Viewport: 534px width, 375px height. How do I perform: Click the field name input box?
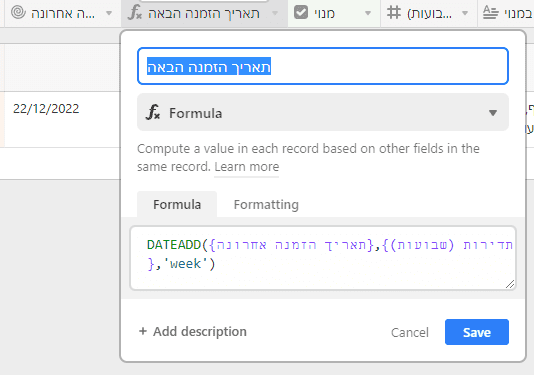click(x=323, y=66)
